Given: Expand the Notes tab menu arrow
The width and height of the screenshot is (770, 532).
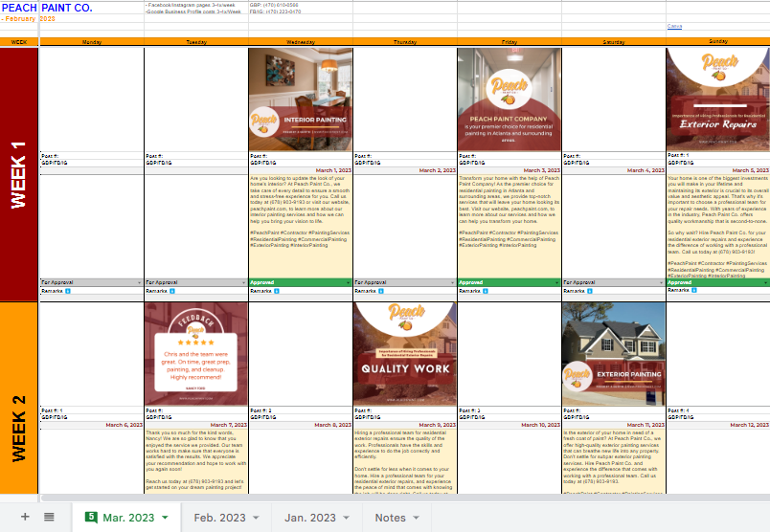Looking at the screenshot, I should click(417, 518).
